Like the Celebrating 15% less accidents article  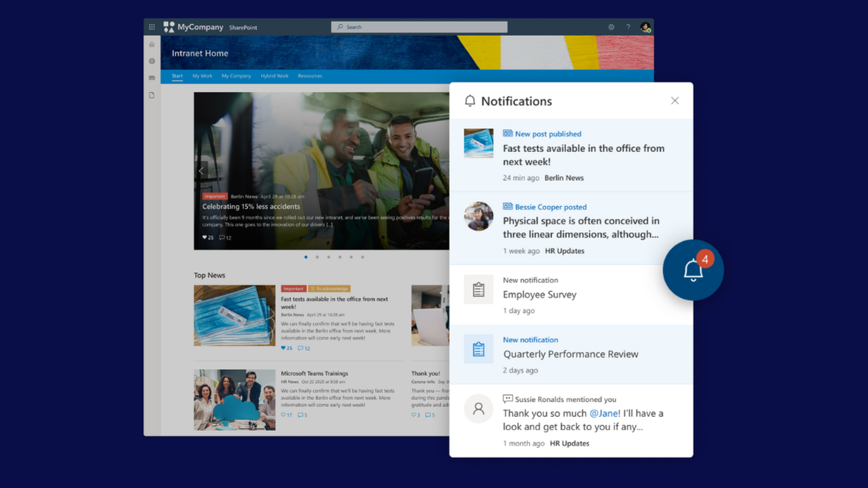pyautogui.click(x=208, y=237)
